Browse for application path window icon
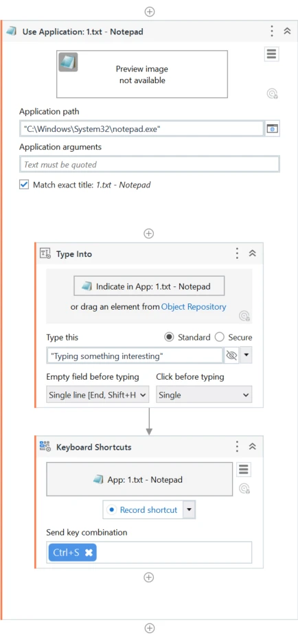 click(x=272, y=128)
